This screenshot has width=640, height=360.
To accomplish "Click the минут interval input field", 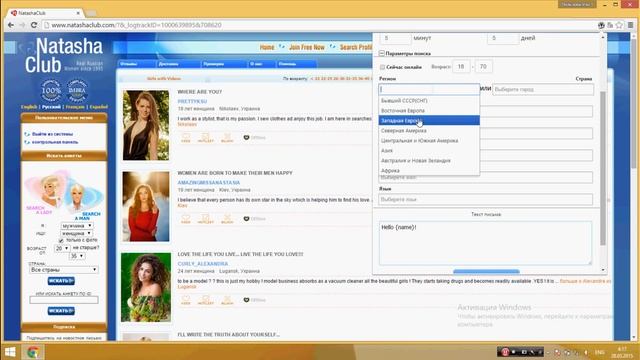I will (x=396, y=38).
